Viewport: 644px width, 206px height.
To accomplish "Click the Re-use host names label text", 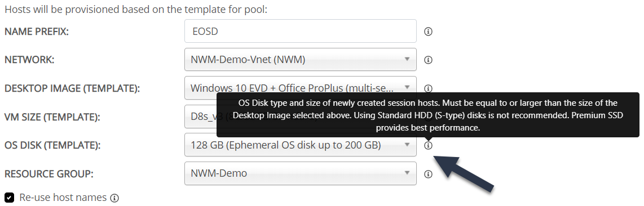I will coord(63,198).
